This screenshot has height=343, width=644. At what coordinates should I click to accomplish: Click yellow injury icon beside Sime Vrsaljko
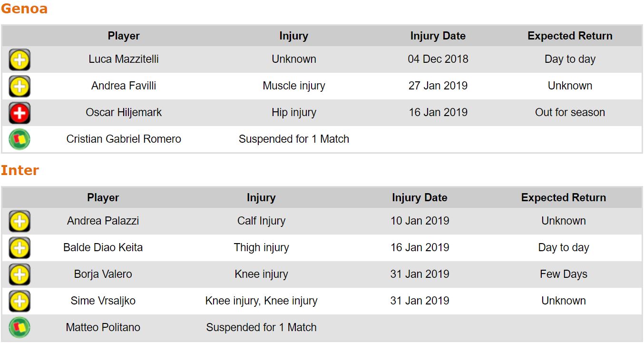coord(20,301)
